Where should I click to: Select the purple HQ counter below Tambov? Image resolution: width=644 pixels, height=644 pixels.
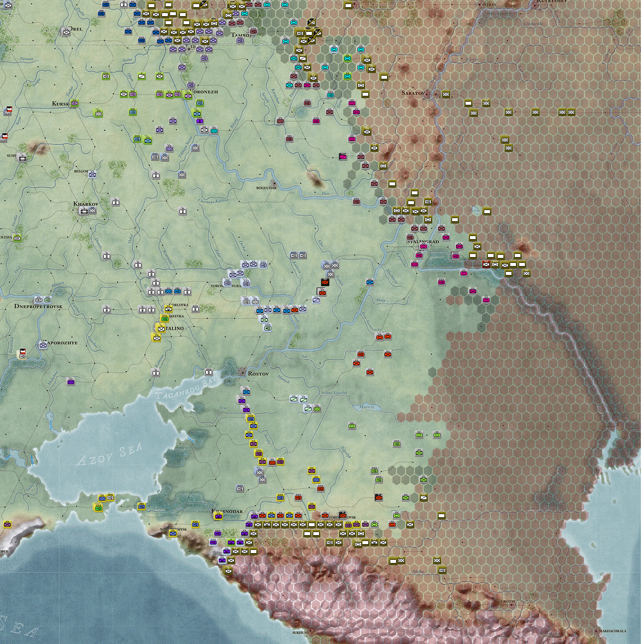click(x=240, y=40)
